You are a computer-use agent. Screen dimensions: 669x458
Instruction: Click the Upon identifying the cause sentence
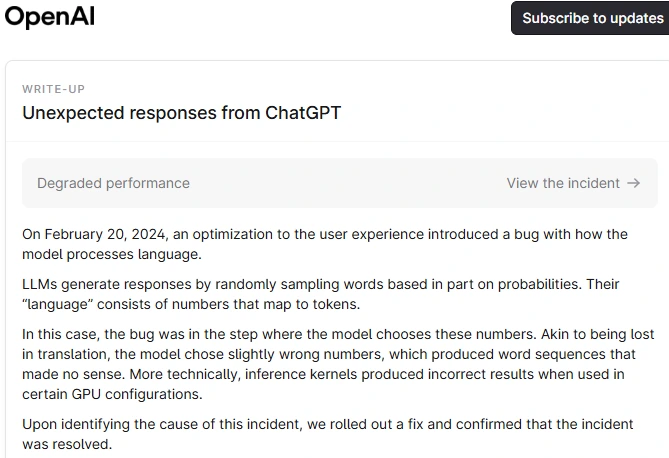click(328, 435)
